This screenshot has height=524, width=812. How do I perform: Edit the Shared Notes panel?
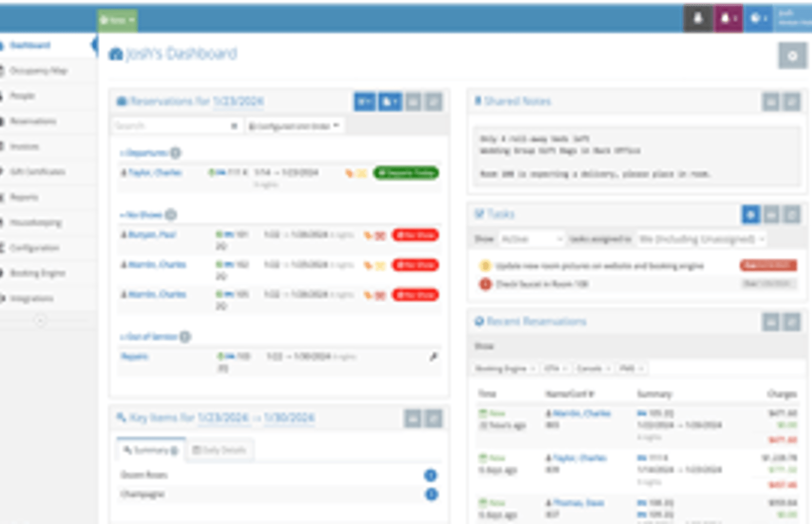pos(791,102)
